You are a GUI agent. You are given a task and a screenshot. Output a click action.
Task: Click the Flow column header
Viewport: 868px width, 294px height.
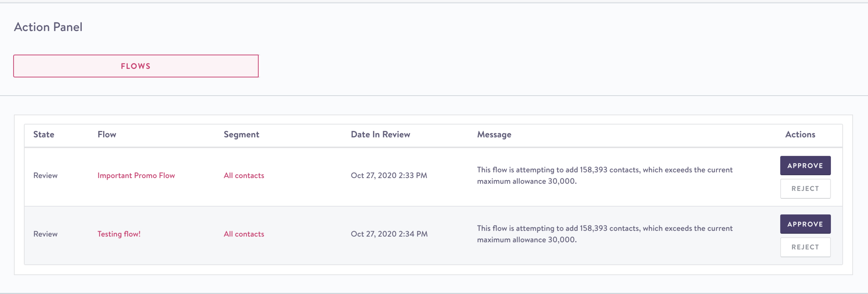coord(107,135)
